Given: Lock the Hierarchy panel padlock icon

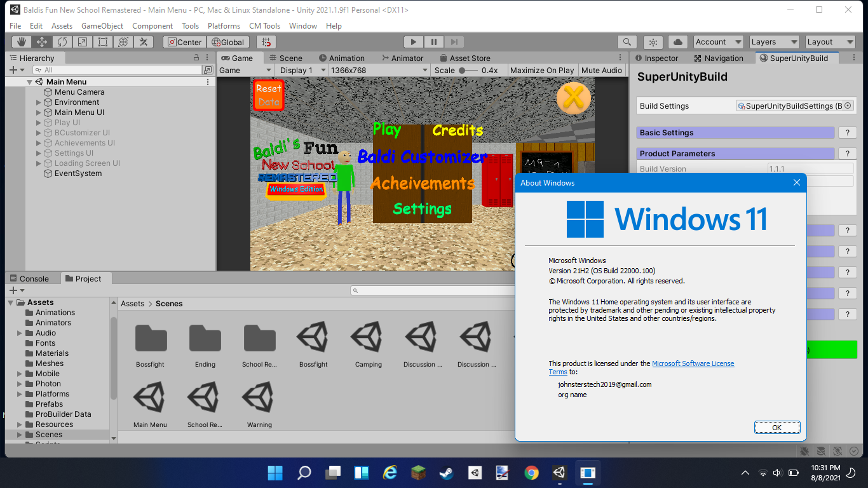Looking at the screenshot, I should pos(196,58).
